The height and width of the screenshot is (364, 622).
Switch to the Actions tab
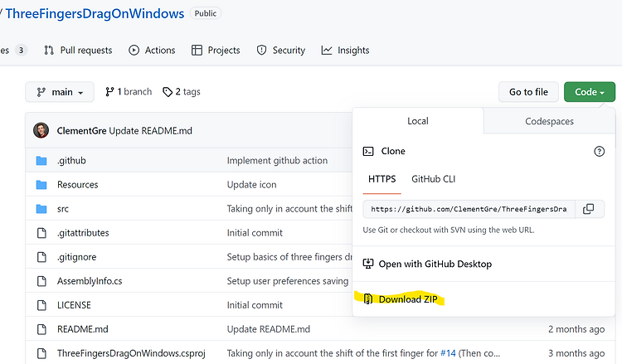pyautogui.click(x=152, y=51)
